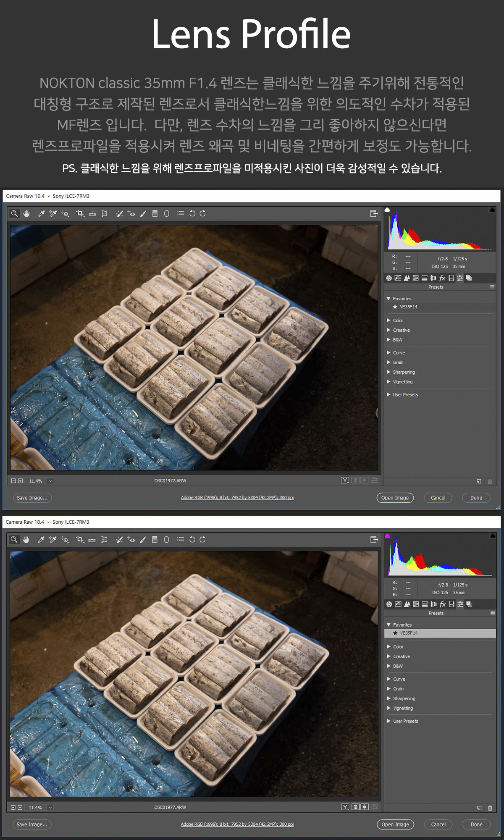This screenshot has width=504, height=840.
Task: Rotate image clockwise in the lower window
Action: 202,540
